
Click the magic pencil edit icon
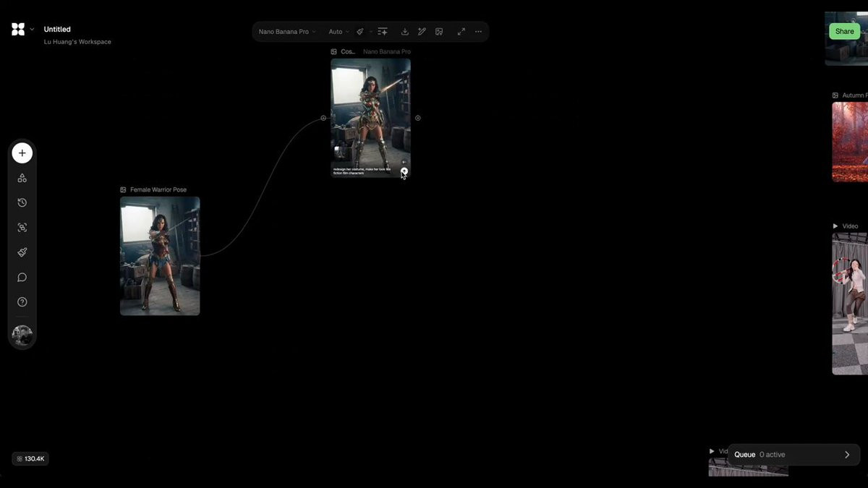[422, 32]
